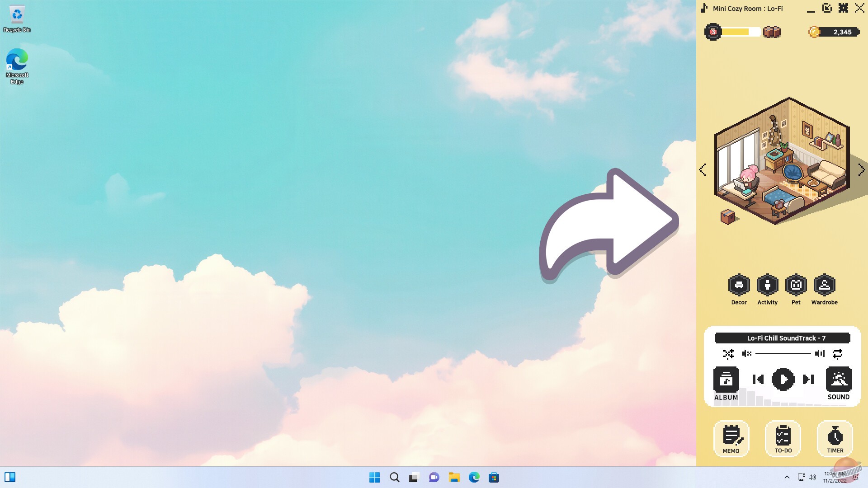Open the Decor menu icon
The width and height of the screenshot is (868, 488).
[739, 285]
